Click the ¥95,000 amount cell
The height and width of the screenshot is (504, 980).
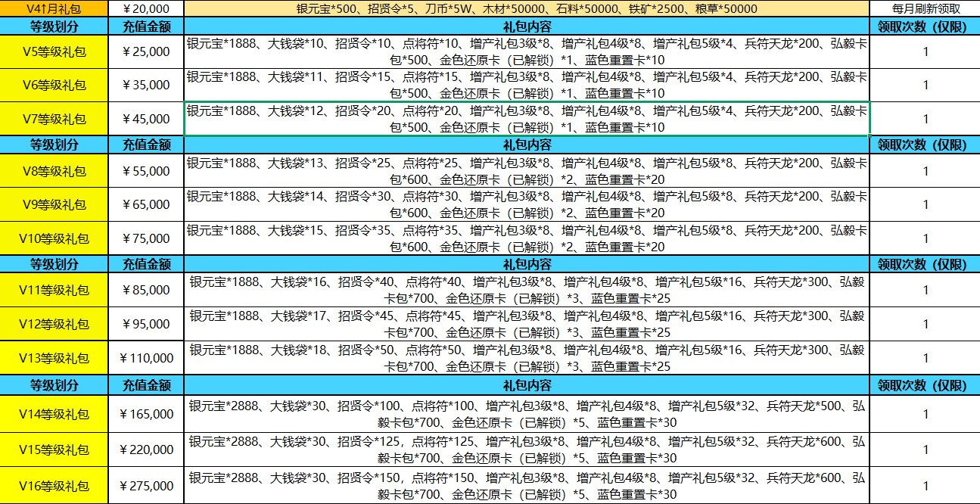146,324
